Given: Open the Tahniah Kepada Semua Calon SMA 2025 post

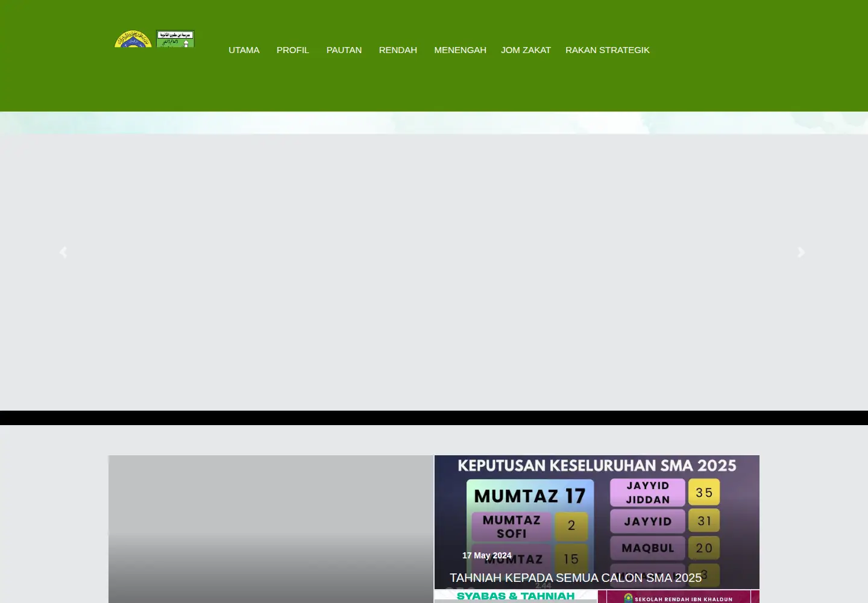Looking at the screenshot, I should [x=576, y=578].
